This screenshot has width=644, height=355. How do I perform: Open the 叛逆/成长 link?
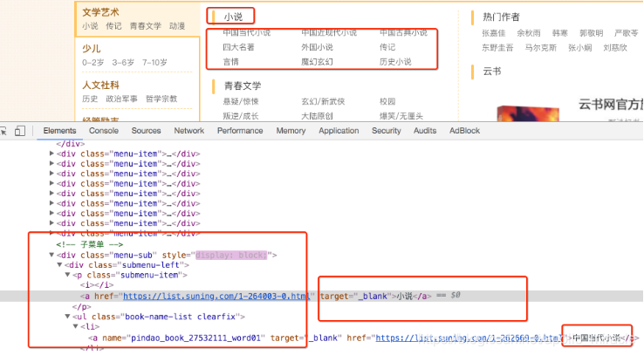point(241,116)
